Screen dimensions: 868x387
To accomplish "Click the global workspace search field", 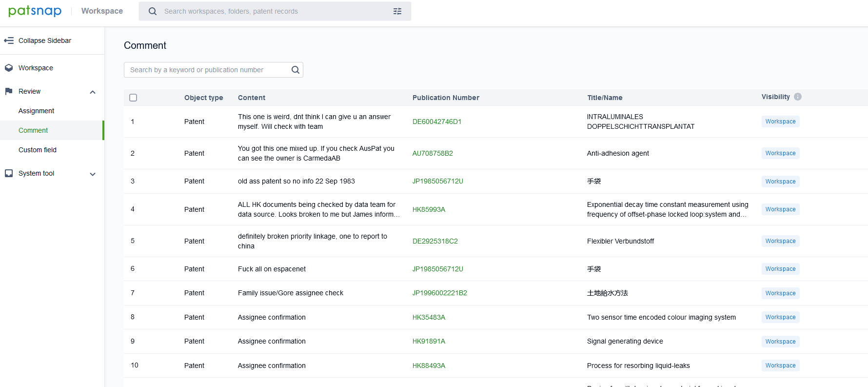I will tap(273, 11).
